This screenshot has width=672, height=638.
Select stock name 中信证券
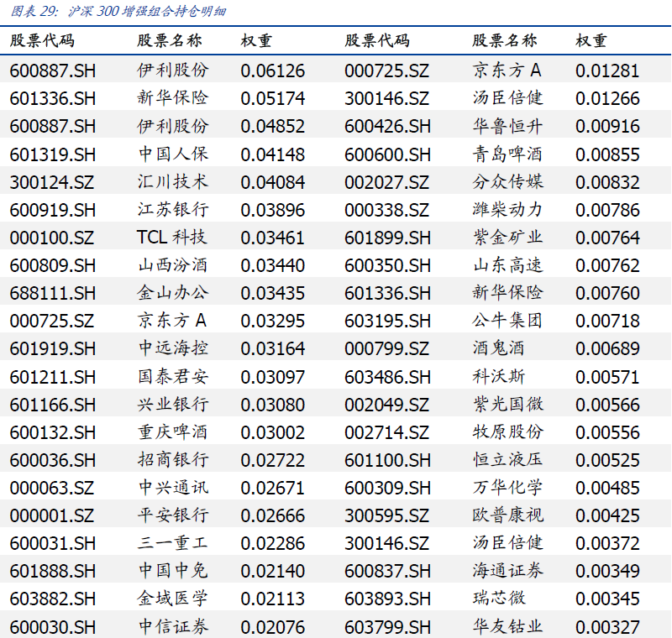(173, 627)
